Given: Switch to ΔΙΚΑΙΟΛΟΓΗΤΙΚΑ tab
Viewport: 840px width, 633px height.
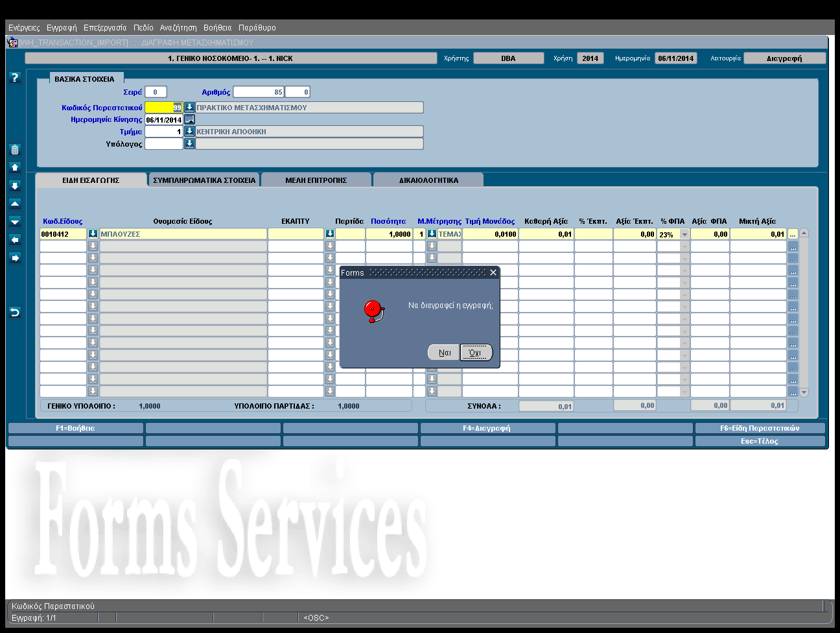Looking at the screenshot, I should click(428, 180).
